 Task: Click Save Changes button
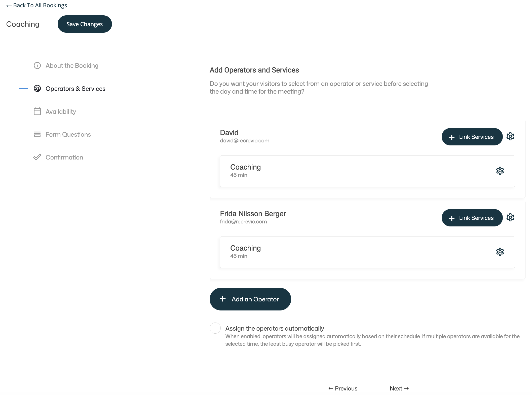[x=85, y=24]
